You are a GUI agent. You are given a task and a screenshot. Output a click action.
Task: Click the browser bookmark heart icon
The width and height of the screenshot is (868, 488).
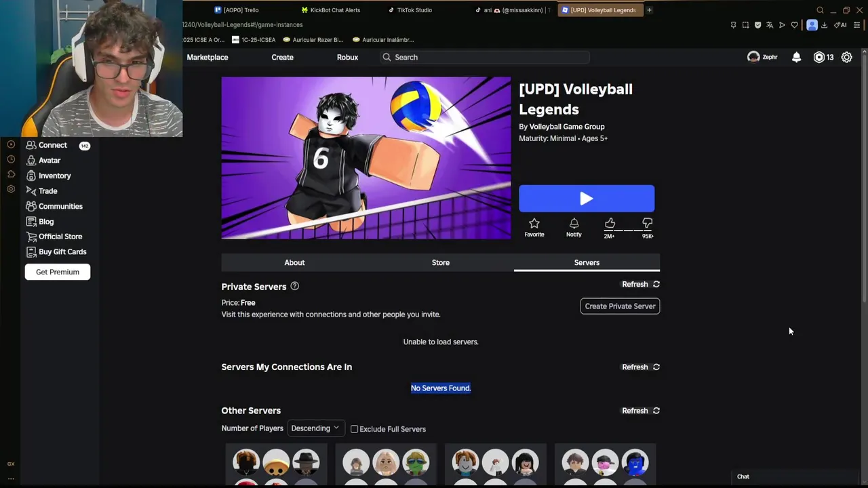(795, 25)
